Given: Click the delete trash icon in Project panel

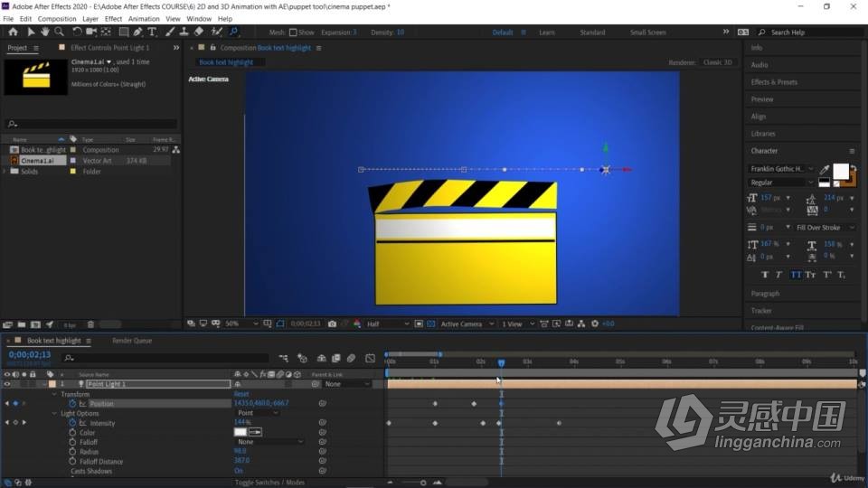Looking at the screenshot, I should click(x=90, y=324).
